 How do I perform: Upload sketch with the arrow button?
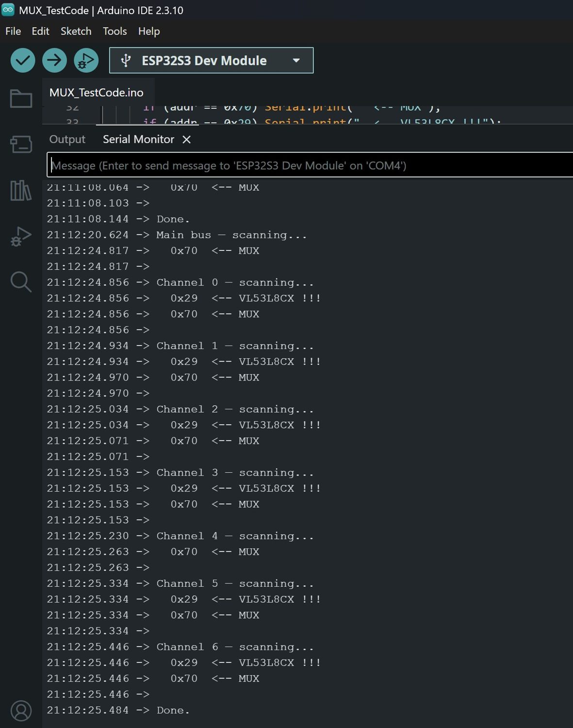point(54,61)
